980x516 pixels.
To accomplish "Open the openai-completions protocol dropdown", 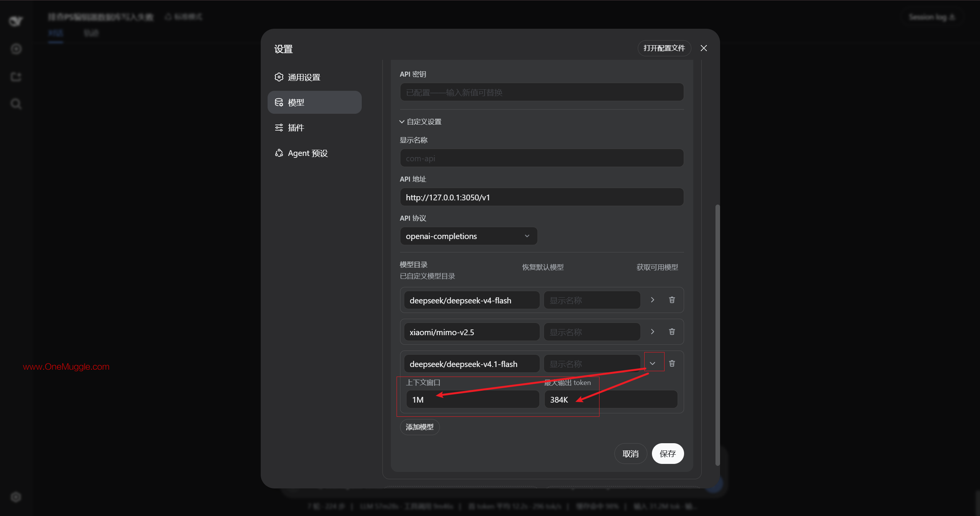I will pyautogui.click(x=469, y=236).
